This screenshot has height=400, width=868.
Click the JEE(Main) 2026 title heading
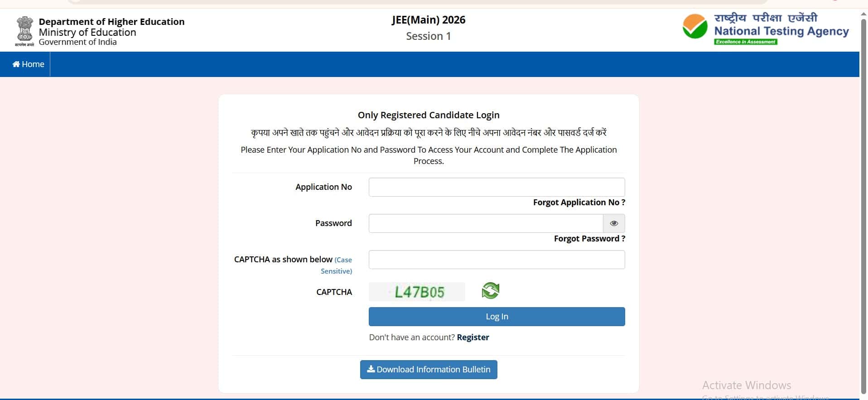(x=429, y=20)
